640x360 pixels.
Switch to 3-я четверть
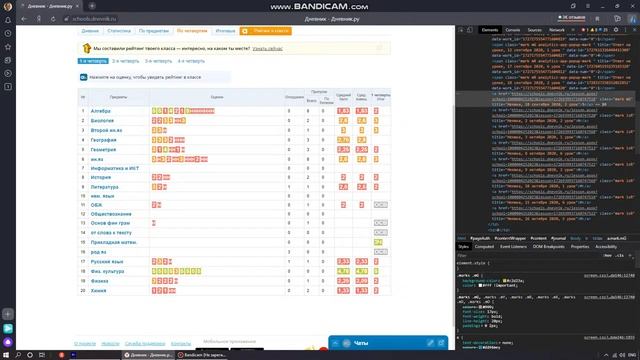158,61
